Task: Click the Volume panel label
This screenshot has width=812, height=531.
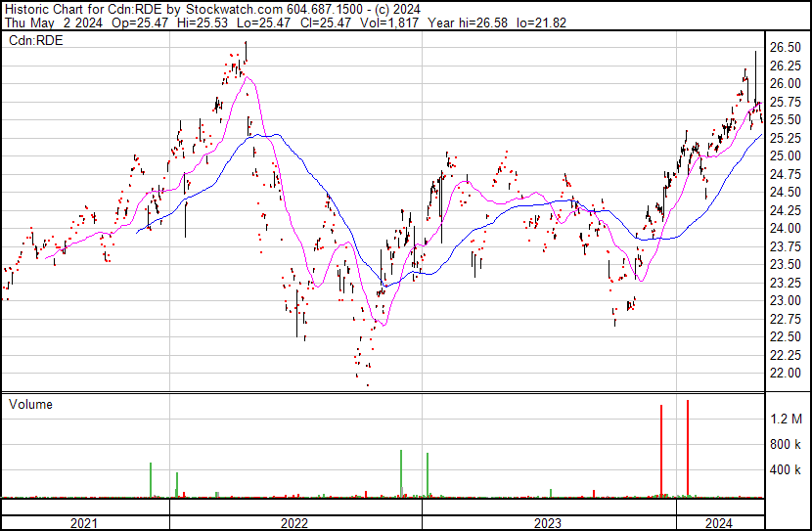Action: point(30,404)
